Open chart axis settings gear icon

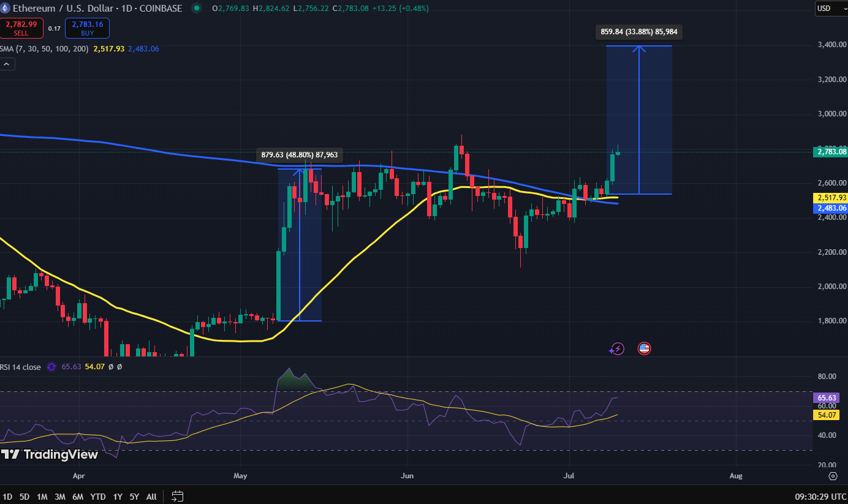833,476
